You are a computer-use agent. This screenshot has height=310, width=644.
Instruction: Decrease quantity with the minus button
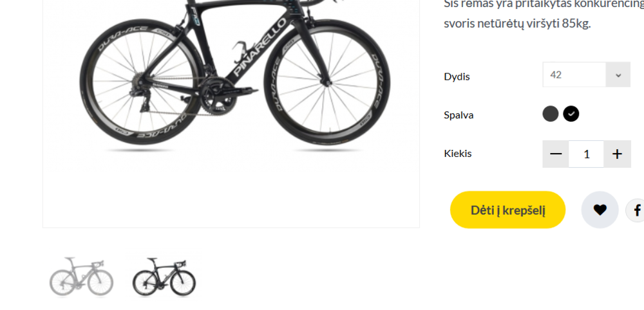click(556, 154)
